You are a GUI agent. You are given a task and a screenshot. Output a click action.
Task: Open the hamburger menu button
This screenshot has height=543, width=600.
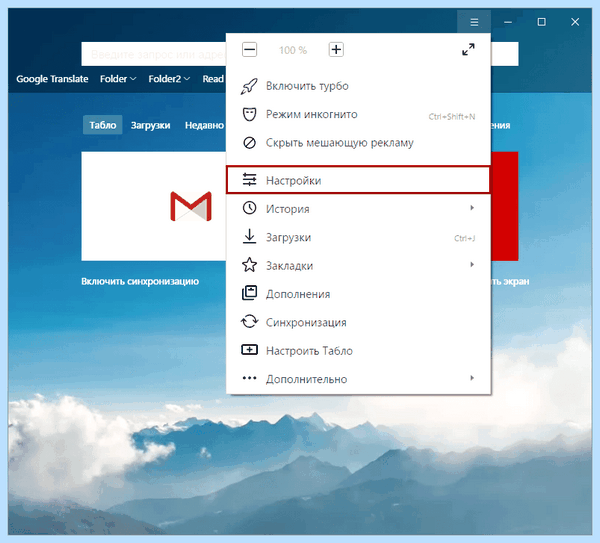click(474, 22)
